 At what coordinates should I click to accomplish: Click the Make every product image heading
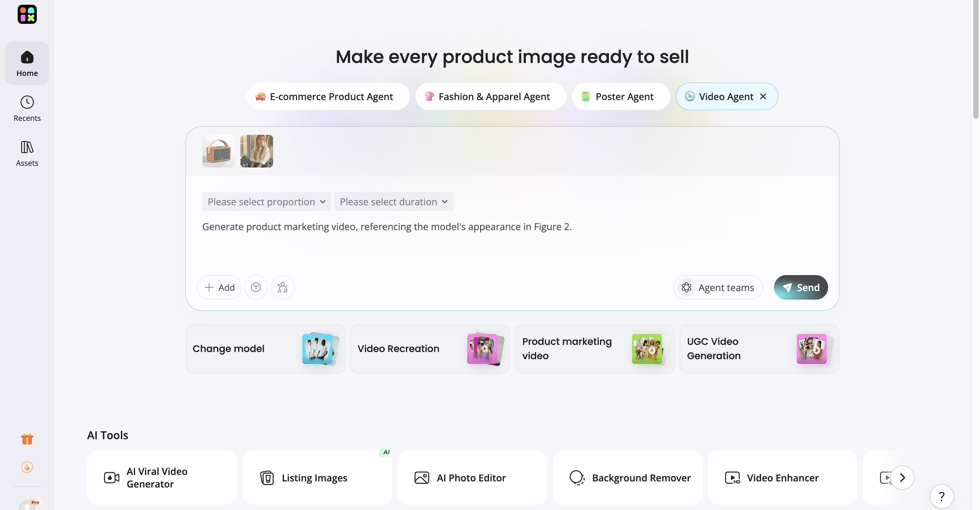tap(512, 57)
